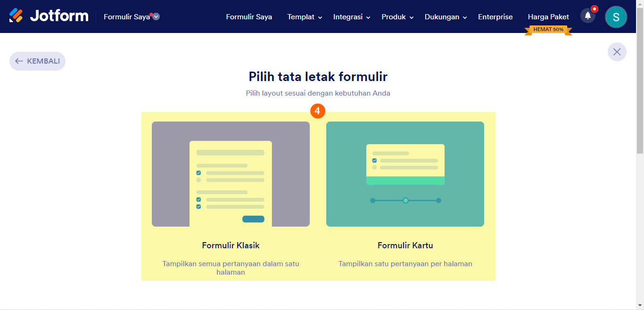Click the profile avatar "S"
The image size is (644, 310).
[x=616, y=16]
